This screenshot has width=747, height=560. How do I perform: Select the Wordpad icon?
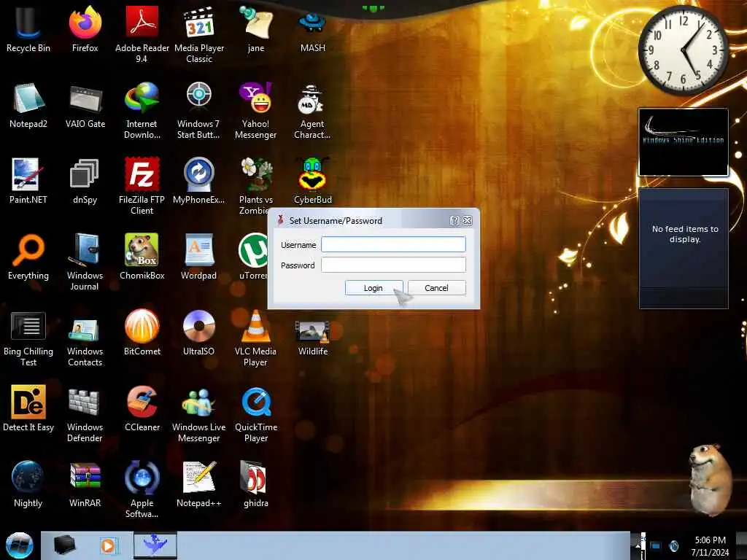point(198,256)
